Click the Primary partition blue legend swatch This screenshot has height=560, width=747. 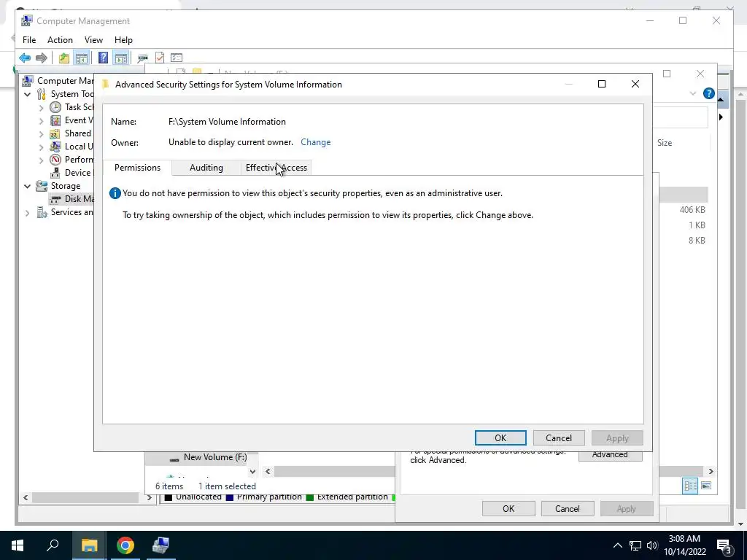point(230,497)
